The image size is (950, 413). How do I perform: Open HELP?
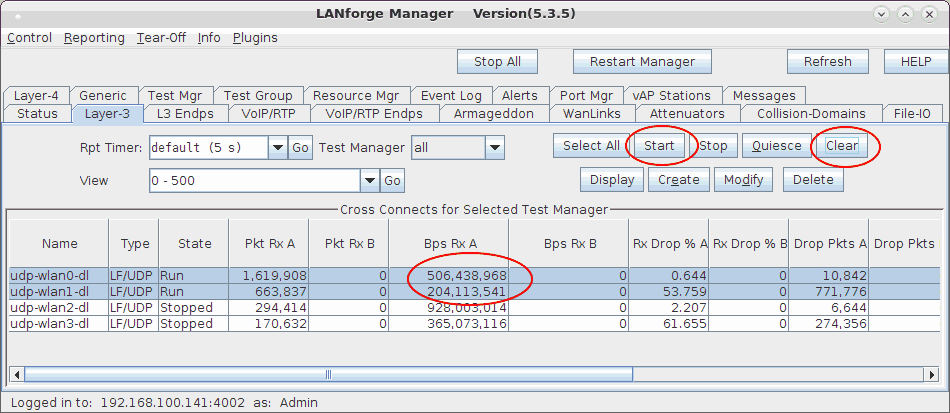click(x=916, y=62)
